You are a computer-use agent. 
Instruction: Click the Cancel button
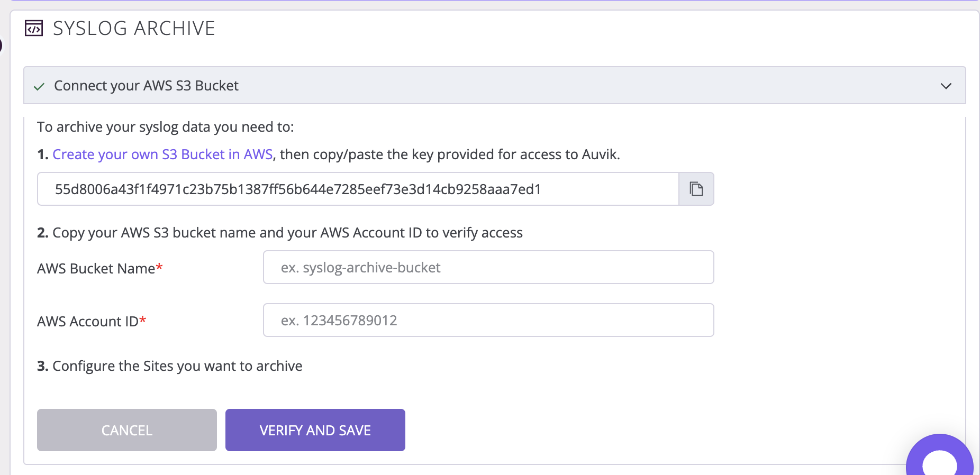[127, 430]
